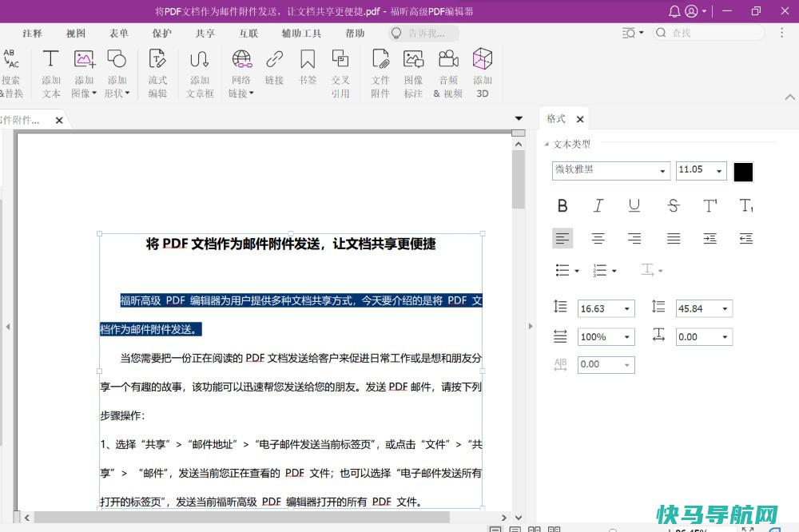
Task: Decrease the paragraph indent
Action: point(746,238)
